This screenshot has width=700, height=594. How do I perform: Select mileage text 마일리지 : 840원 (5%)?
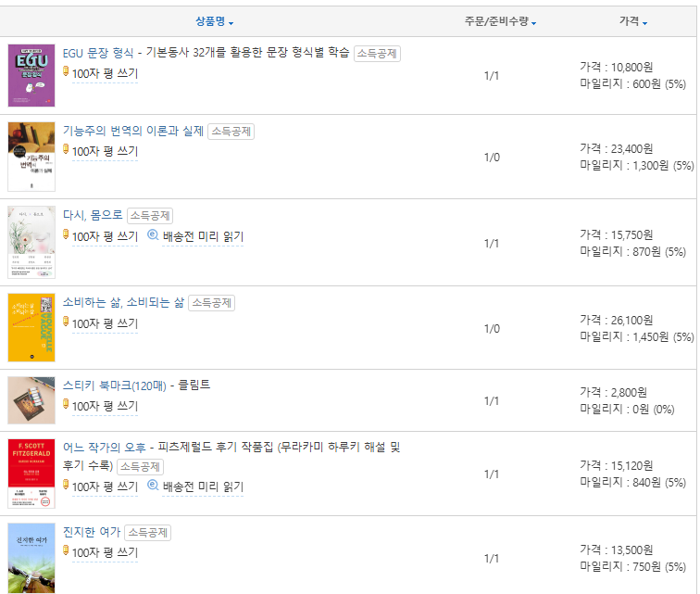coord(632,482)
